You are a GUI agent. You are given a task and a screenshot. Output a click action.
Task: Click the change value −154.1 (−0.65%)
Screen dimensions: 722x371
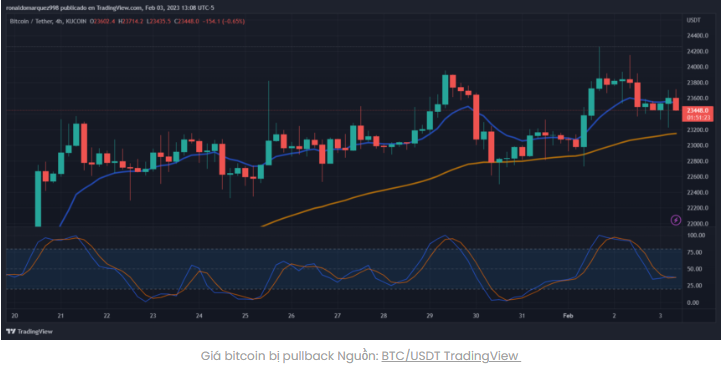click(223, 21)
